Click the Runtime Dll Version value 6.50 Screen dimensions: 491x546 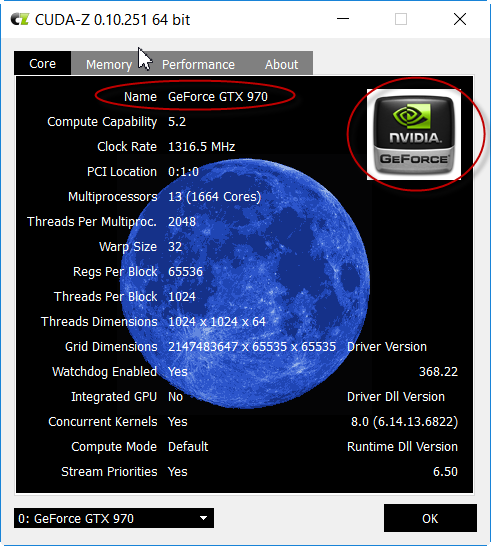coord(445,472)
